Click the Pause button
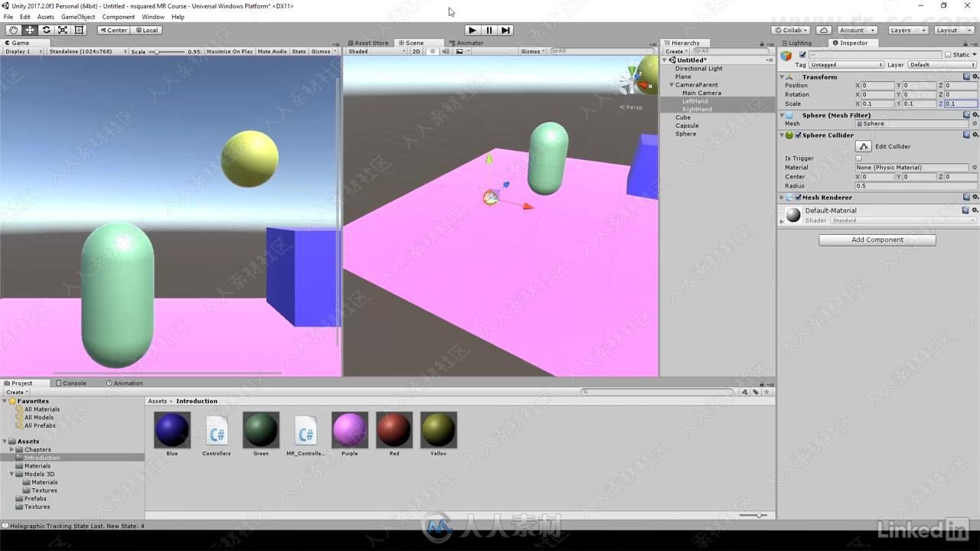This screenshot has height=551, width=980. point(489,30)
